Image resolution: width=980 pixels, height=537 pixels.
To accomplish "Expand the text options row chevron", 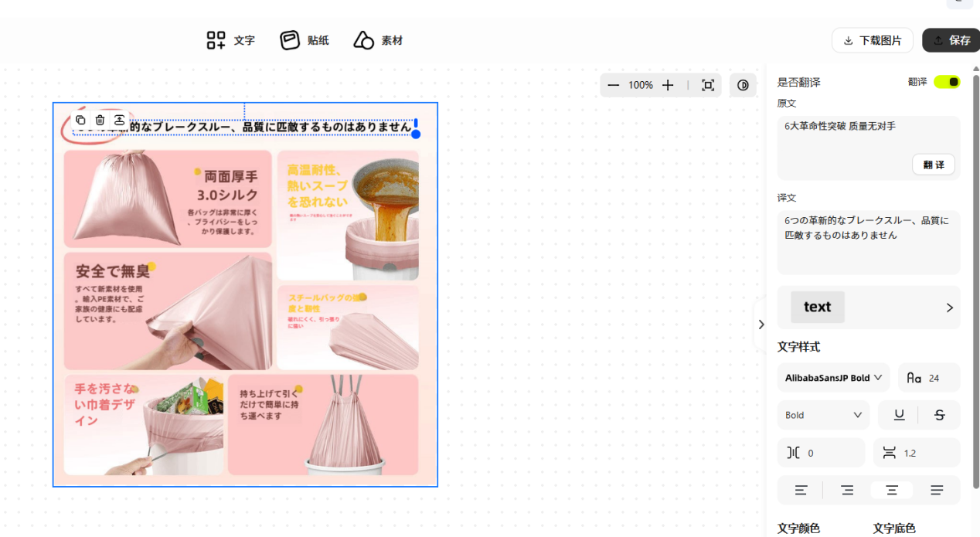I will pyautogui.click(x=950, y=307).
